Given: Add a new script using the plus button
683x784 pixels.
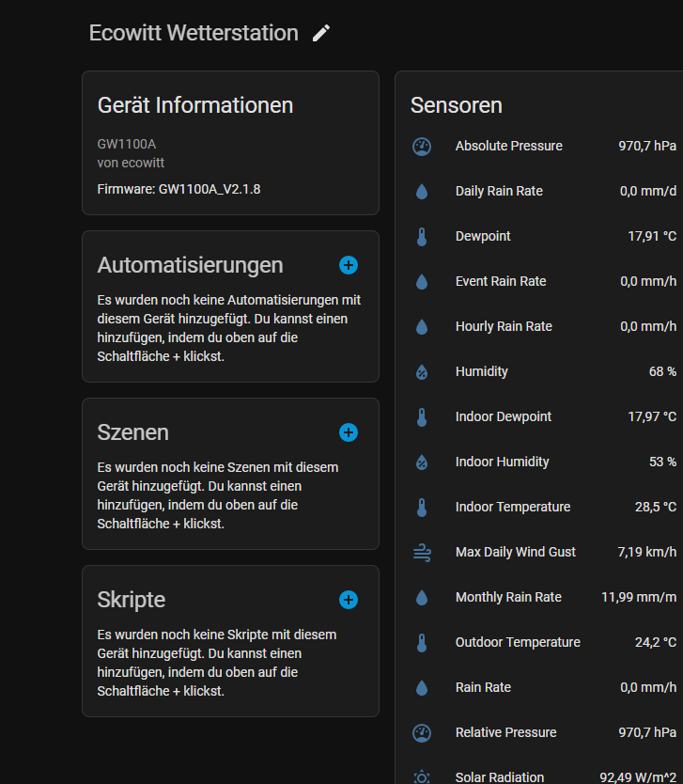Looking at the screenshot, I should click(348, 600).
